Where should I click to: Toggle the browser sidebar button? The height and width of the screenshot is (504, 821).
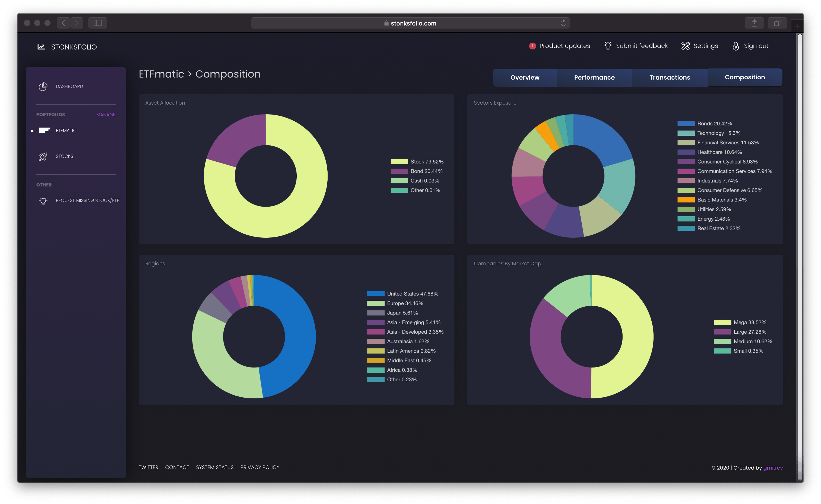point(98,23)
